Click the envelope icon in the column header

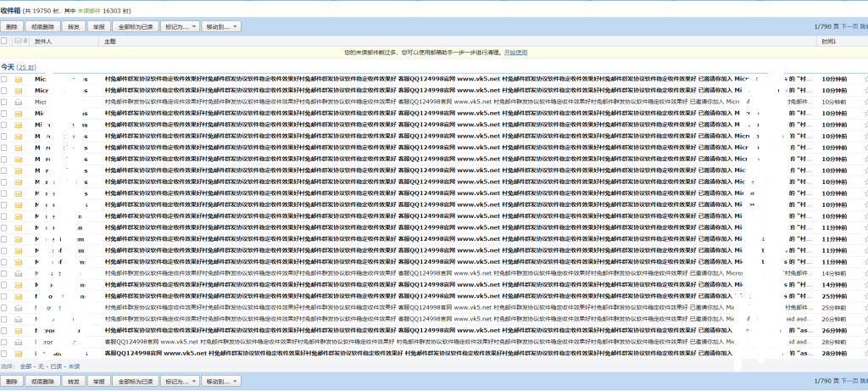point(18,41)
